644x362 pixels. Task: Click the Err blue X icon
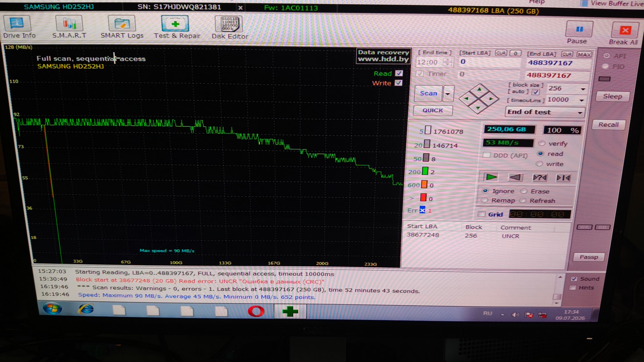pos(422,210)
